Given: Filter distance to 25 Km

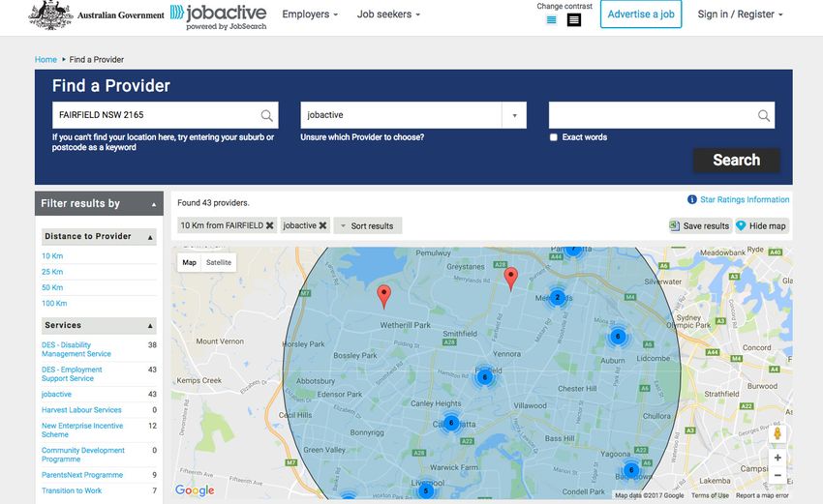Looking at the screenshot, I should click(x=52, y=272).
